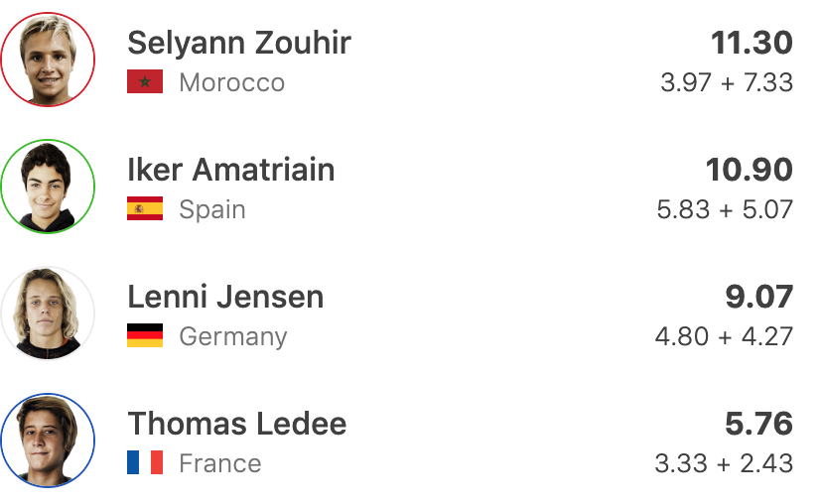Click the France flag icon
The image size is (820, 504).
point(145,463)
